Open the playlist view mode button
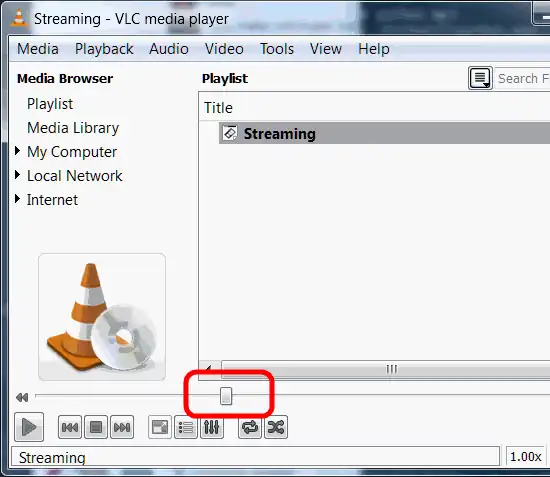The image size is (550, 477). tap(480, 78)
